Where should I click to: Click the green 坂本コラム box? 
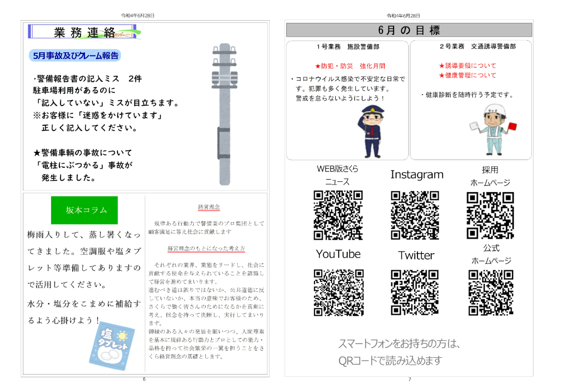(84, 210)
